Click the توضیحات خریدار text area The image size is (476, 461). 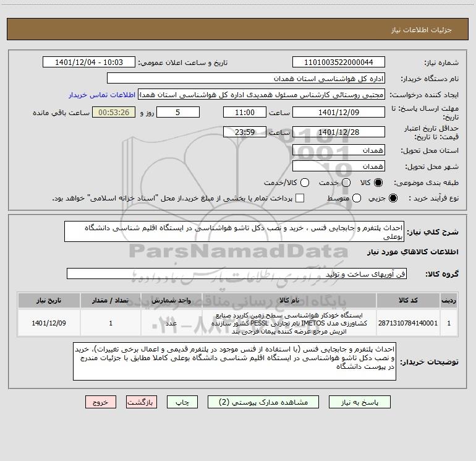[235, 361]
